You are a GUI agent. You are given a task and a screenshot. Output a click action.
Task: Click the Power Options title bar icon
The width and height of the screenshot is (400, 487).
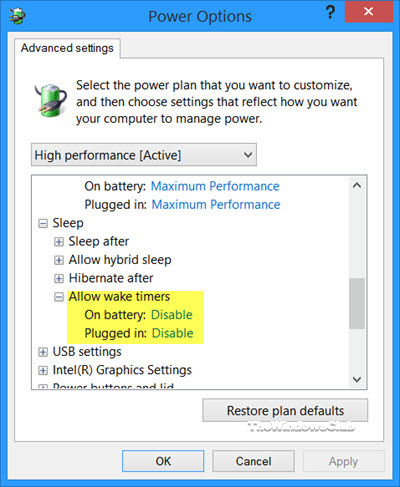point(17,16)
